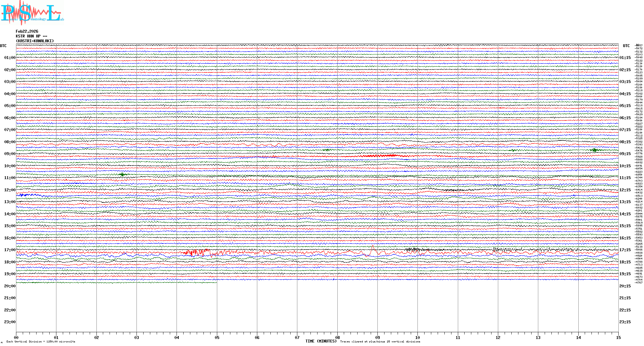The height and width of the screenshot is (346, 644).
Task: Click the Feb22,2026 date label
Action: click(x=27, y=31)
